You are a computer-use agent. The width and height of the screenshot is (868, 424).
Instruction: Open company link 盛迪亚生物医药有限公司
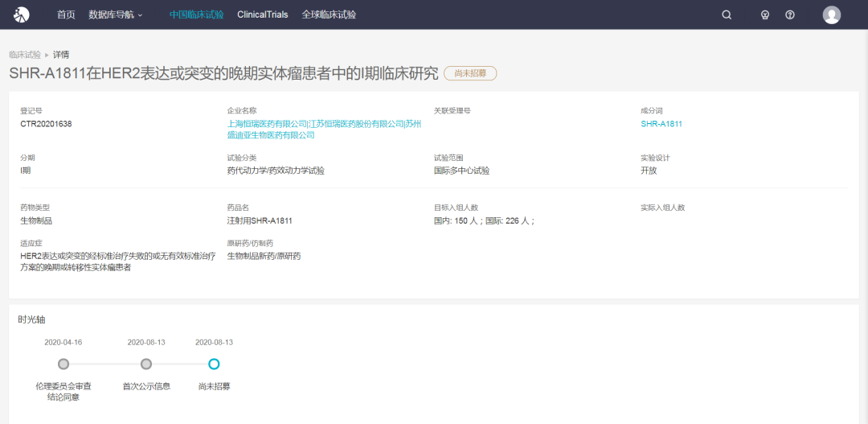click(x=272, y=134)
